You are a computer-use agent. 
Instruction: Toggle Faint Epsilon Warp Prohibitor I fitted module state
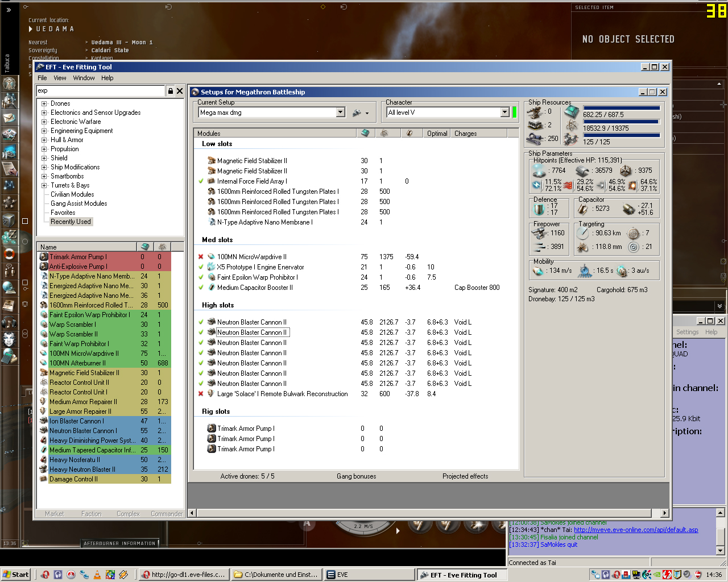201,277
